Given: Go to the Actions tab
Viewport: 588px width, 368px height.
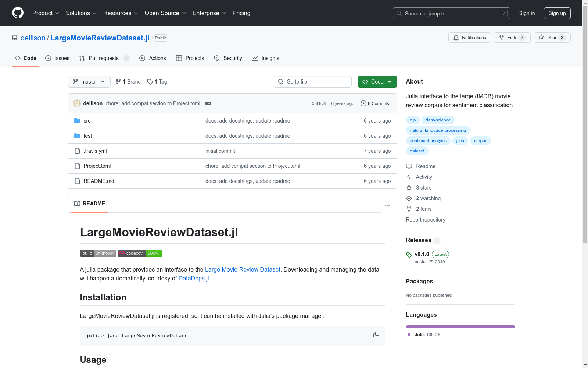Looking at the screenshot, I should (153, 58).
